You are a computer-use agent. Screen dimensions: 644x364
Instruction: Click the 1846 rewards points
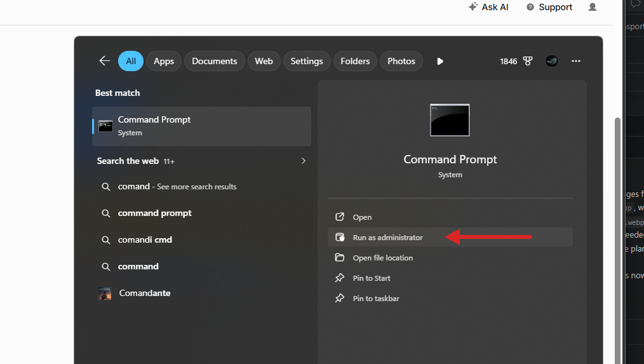(509, 61)
